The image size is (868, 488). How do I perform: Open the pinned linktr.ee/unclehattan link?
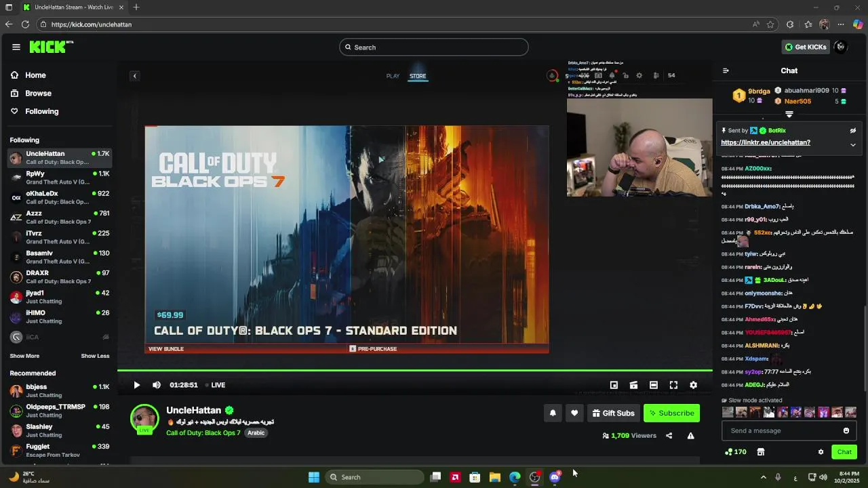765,143
